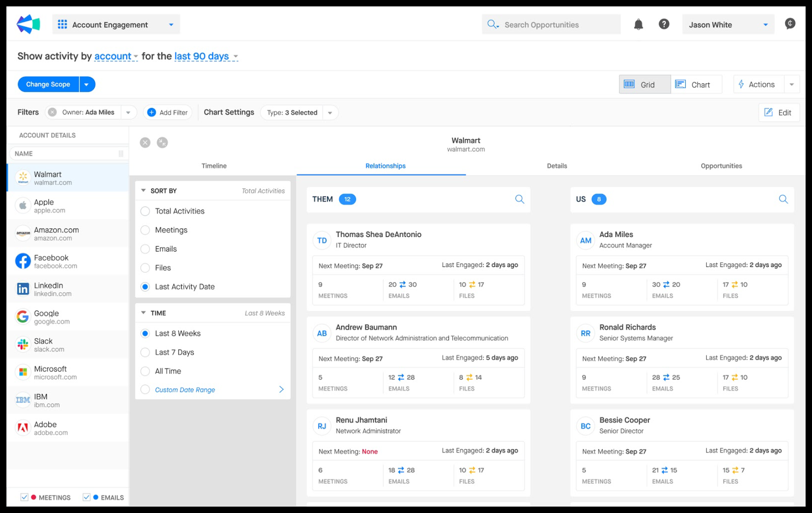Open the help question mark icon
812x513 pixels.
664,24
